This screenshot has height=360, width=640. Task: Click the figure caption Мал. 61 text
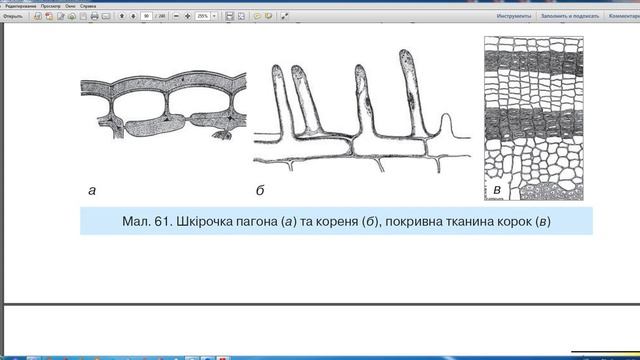pos(336,221)
